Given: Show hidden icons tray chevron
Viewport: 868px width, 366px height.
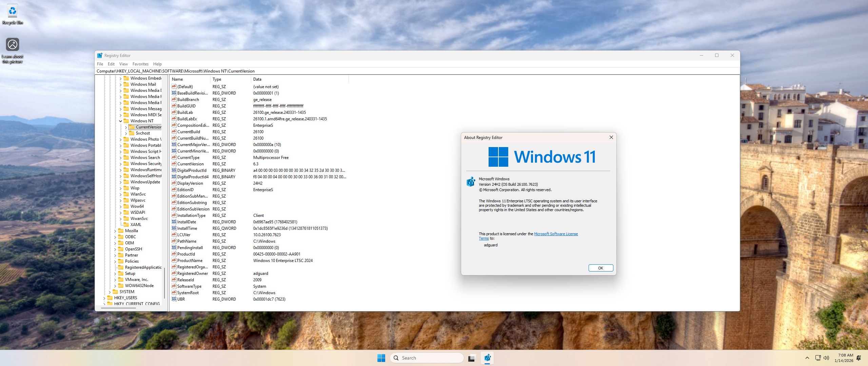Looking at the screenshot, I should (807, 358).
